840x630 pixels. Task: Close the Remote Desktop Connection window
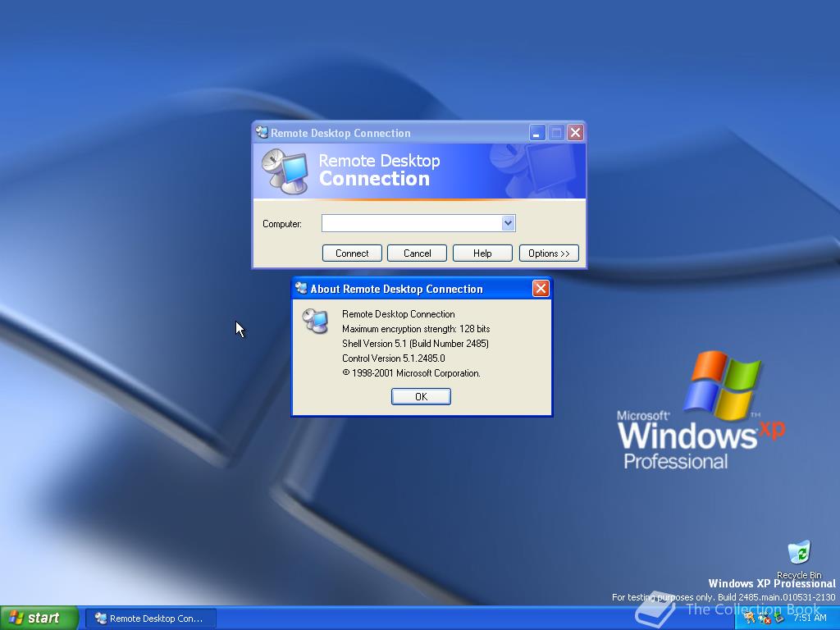(575, 132)
